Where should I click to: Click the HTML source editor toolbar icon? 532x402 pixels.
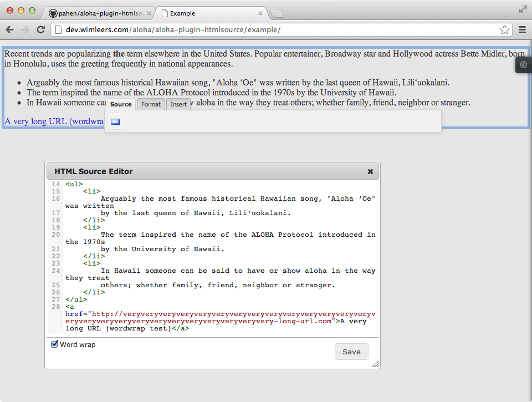[x=115, y=122]
